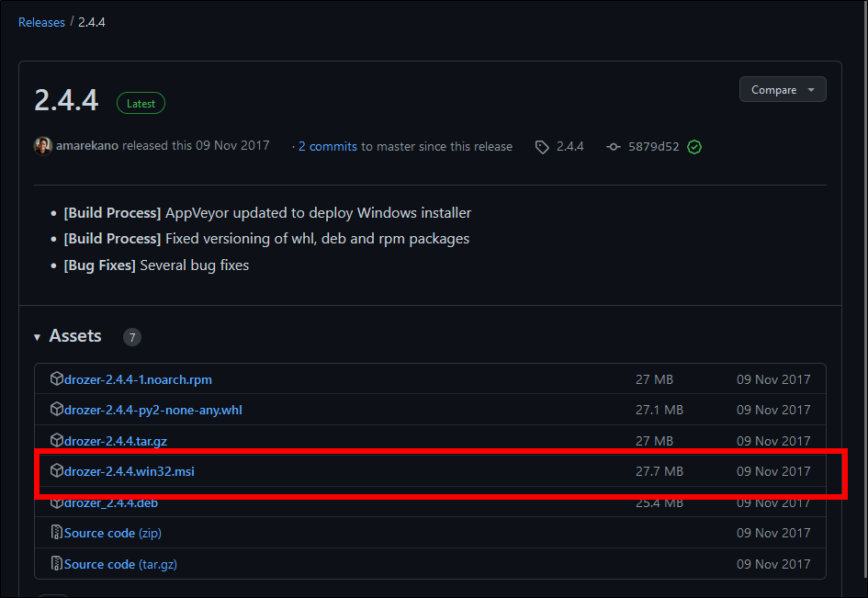Image resolution: width=868 pixels, height=598 pixels.
Task: Click the AppVeyor Windows installer note
Action: click(x=267, y=213)
